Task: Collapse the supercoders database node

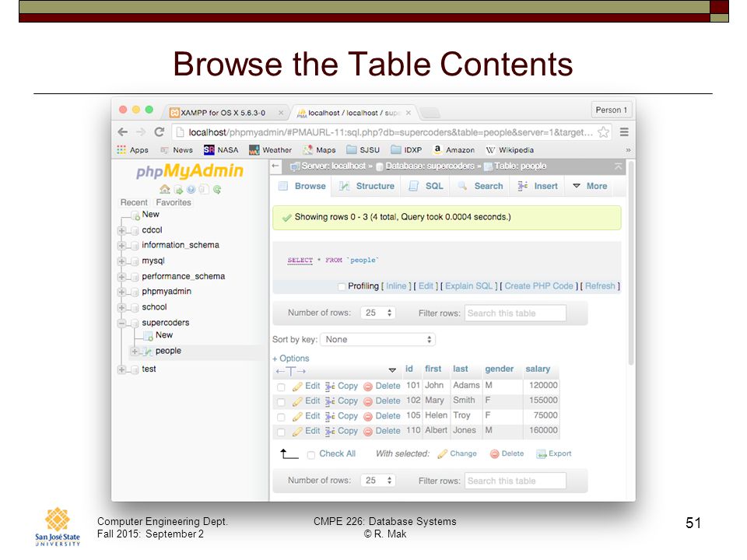Action: 121,324
